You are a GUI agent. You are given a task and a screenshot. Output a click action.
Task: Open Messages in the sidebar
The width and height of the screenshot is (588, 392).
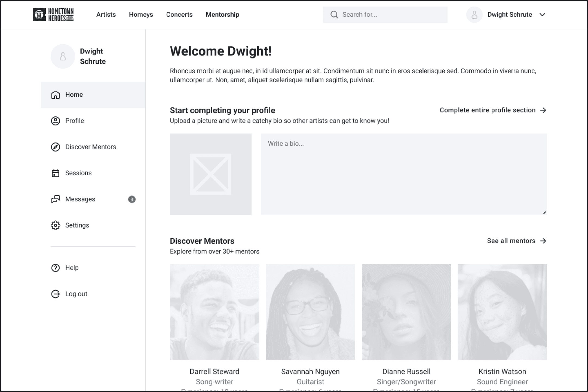[93, 199]
